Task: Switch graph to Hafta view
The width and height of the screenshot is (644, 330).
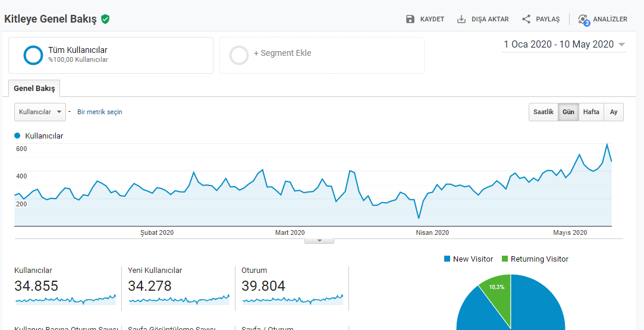Action: (x=592, y=112)
